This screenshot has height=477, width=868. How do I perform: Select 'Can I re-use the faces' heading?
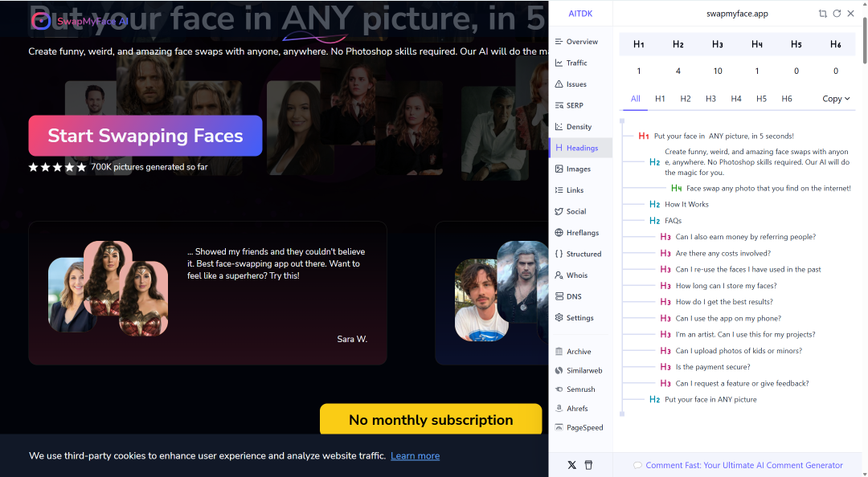tap(748, 270)
